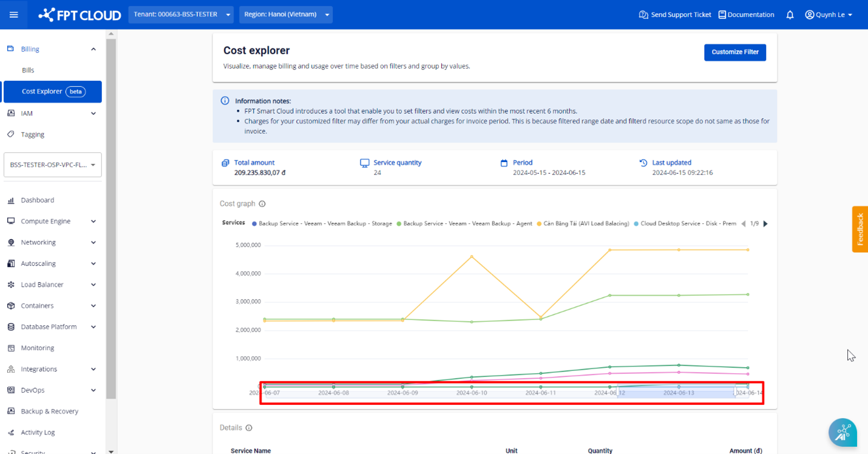The height and width of the screenshot is (454, 868).
Task: Click the chart date range zoom slider selection
Action: [x=677, y=391]
